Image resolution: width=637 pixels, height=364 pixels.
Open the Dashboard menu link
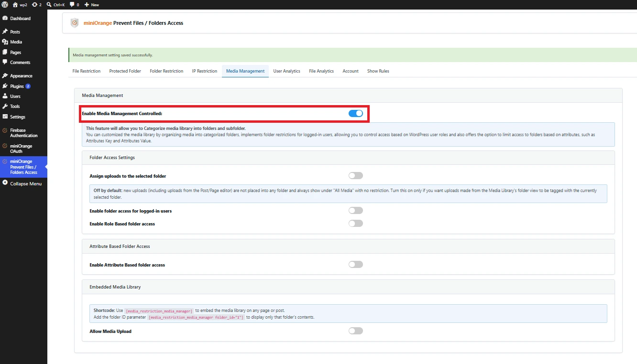coord(21,19)
